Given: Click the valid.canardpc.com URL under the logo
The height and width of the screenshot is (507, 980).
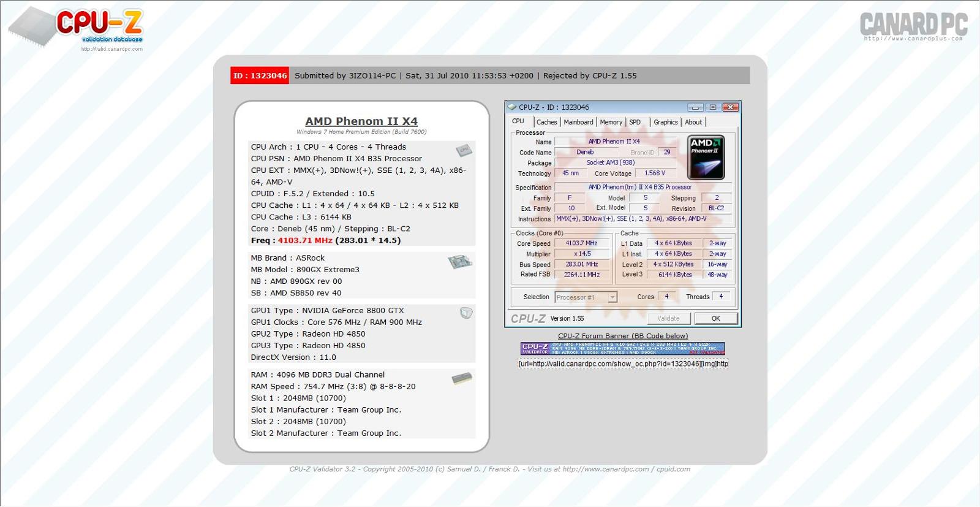Looking at the screenshot, I should (x=111, y=49).
